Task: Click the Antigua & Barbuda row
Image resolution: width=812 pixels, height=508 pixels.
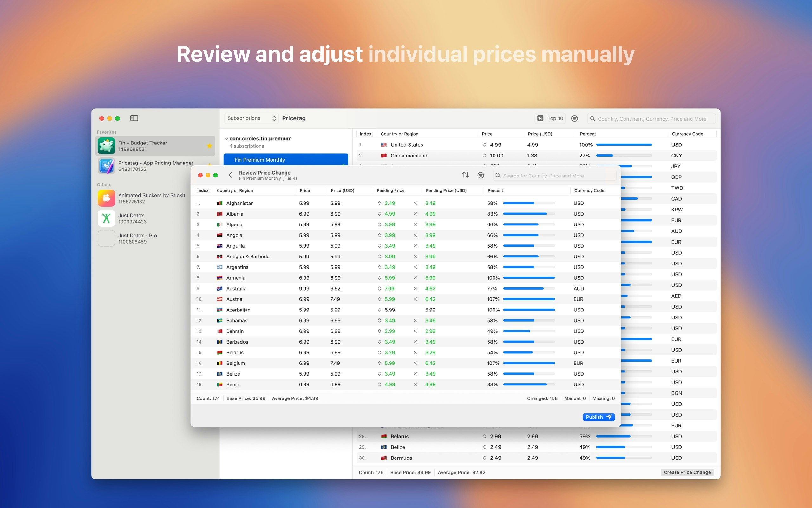Action: pos(405,257)
